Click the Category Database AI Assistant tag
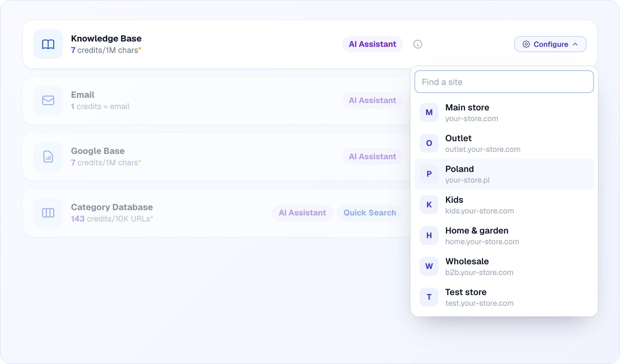 (302, 213)
